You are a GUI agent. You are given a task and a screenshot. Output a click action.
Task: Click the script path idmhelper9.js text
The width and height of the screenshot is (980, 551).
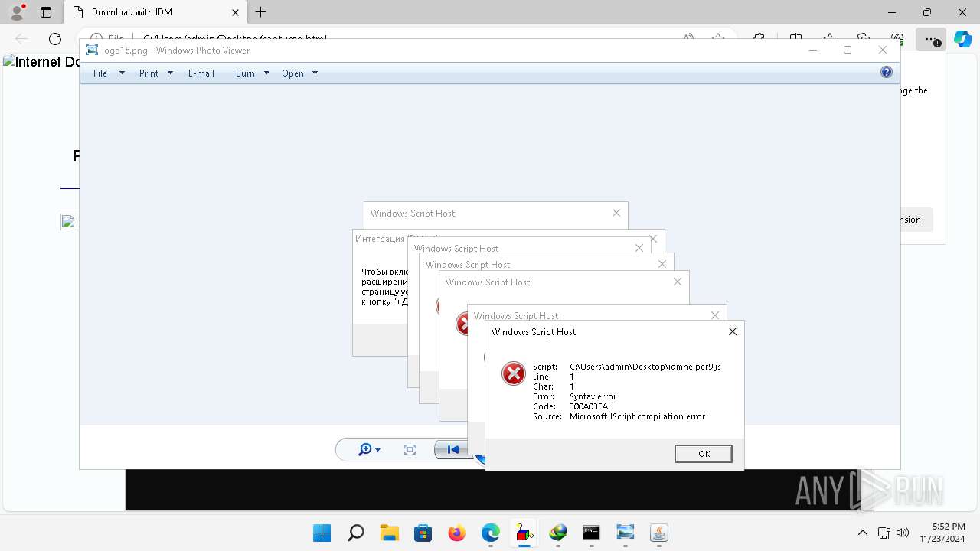tap(645, 367)
